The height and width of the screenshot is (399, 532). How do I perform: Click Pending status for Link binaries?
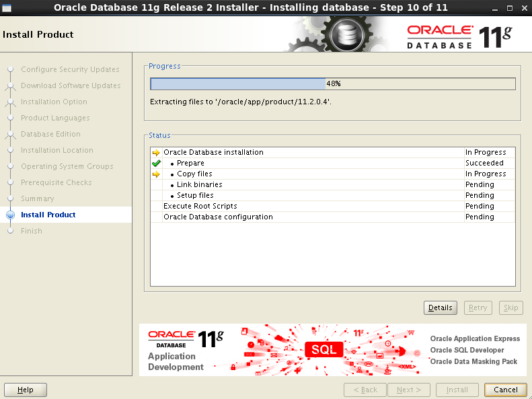pos(480,184)
